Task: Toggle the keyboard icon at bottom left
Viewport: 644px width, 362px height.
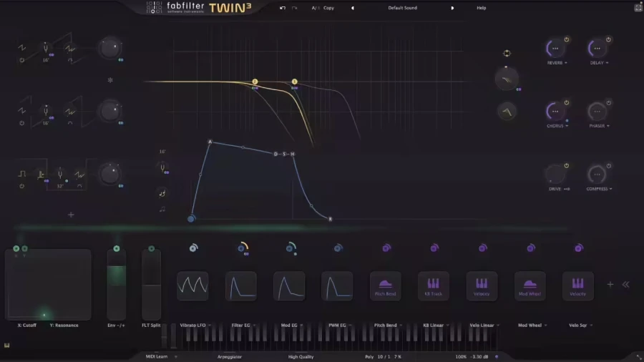Action: (x=7, y=346)
